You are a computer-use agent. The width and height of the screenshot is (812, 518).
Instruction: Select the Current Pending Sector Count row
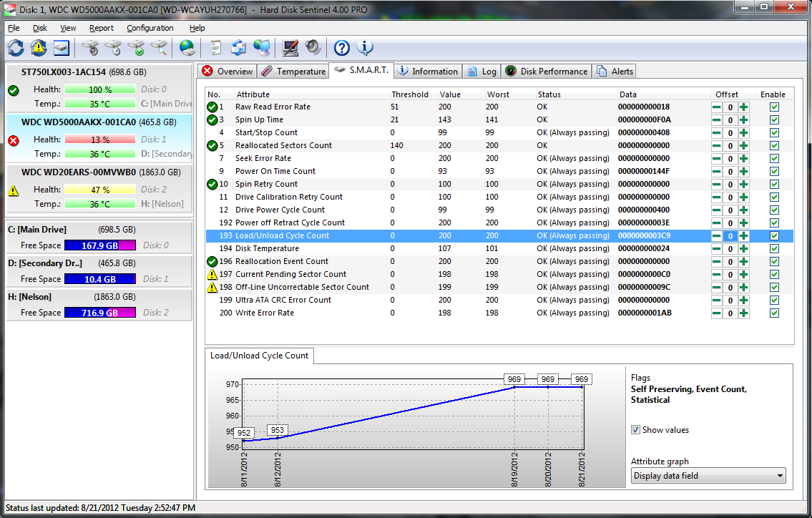(x=290, y=275)
